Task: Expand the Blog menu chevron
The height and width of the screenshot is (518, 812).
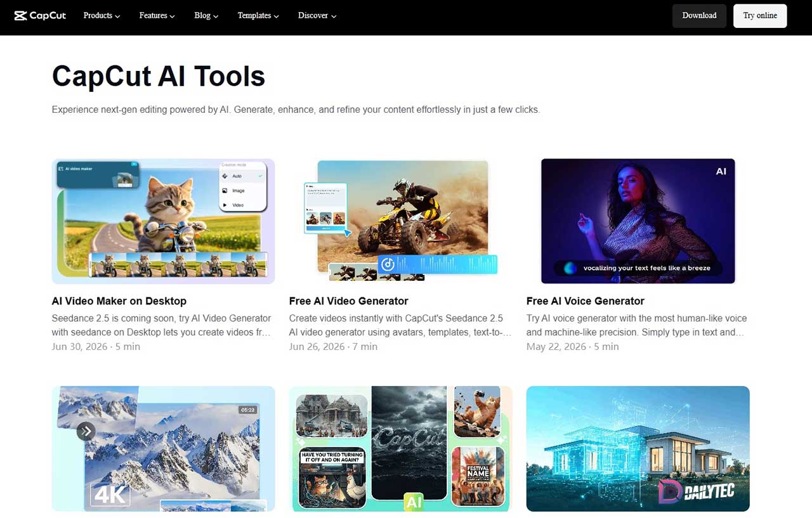Action: pyautogui.click(x=216, y=16)
